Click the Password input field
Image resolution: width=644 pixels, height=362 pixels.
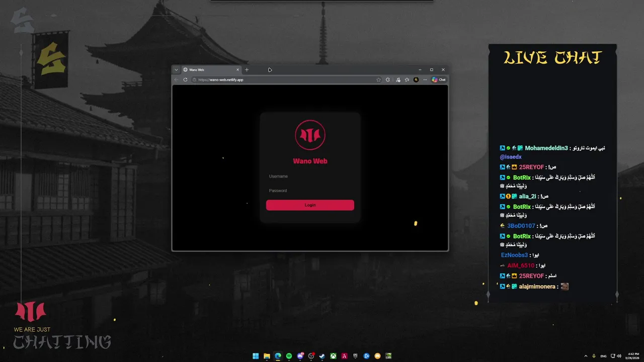[310, 191]
